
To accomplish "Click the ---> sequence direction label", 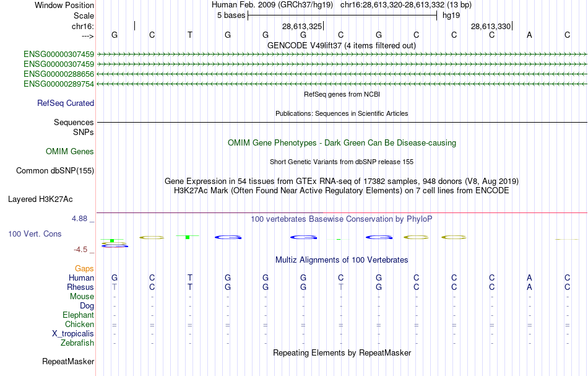I will (x=88, y=36).
